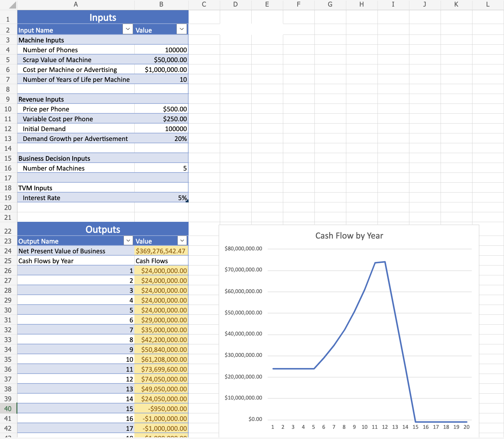This screenshot has width=504, height=439.
Task: Click the $80,000,000.00 axis label in chart
Action: (243, 248)
